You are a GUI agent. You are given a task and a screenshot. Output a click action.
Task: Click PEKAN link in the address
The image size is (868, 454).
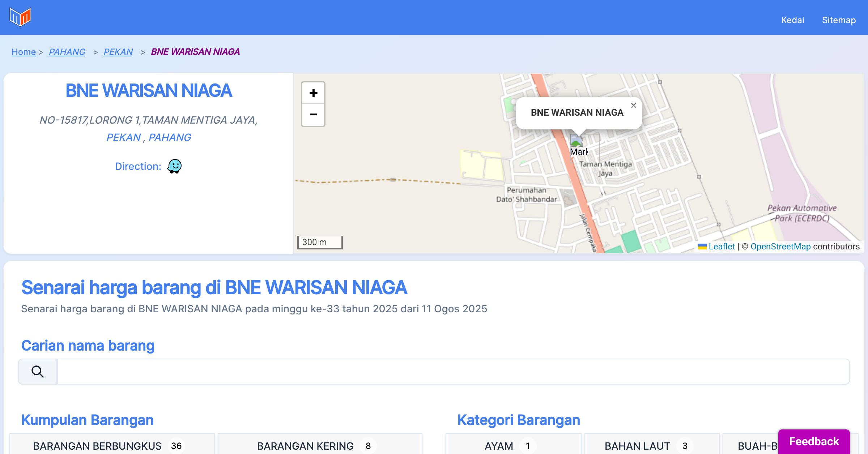coord(123,137)
